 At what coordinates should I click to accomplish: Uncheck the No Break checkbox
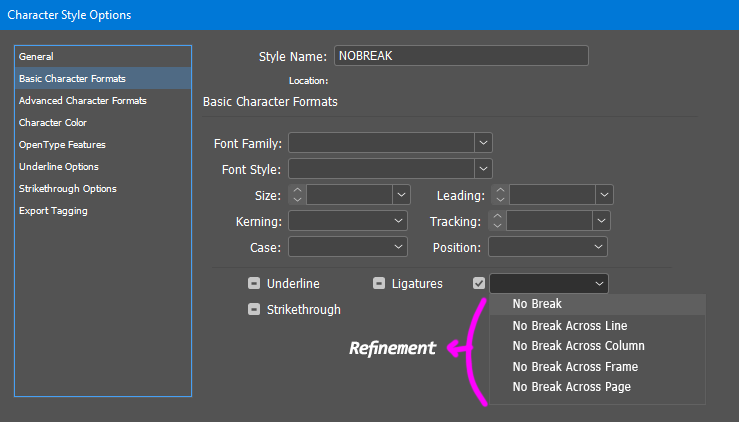pos(479,284)
